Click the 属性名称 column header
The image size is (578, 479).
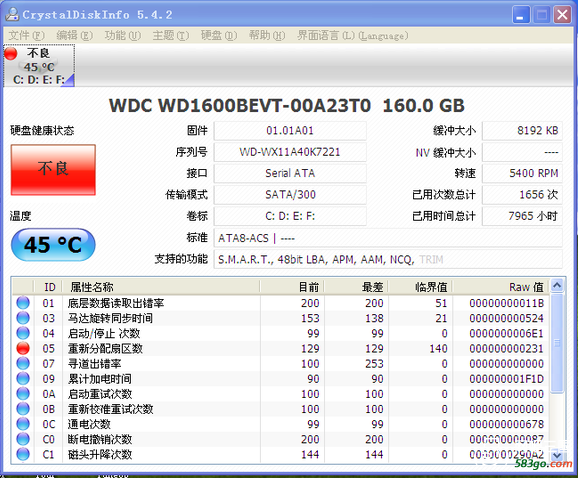(161, 287)
